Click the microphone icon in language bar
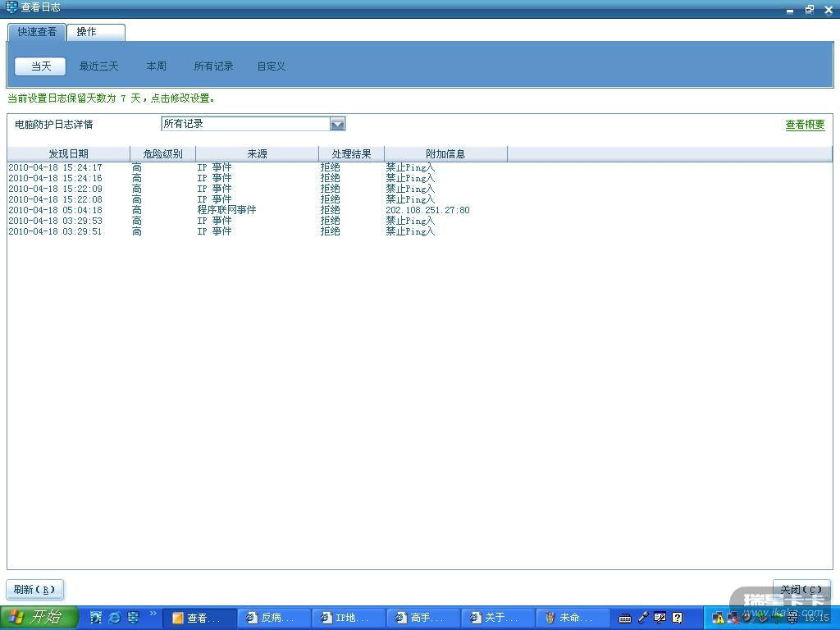The width and height of the screenshot is (840, 630). tap(643, 619)
